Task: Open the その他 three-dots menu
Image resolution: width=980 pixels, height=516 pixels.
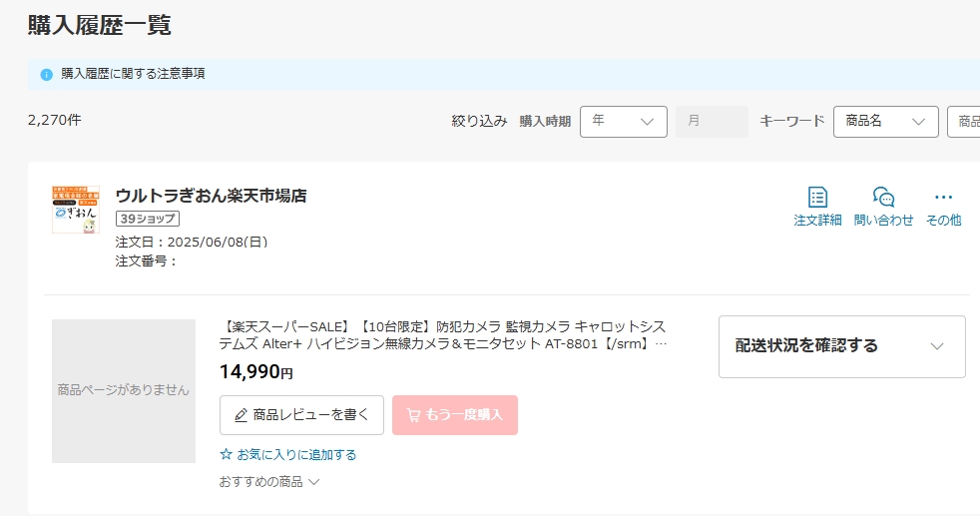Action: click(x=943, y=198)
